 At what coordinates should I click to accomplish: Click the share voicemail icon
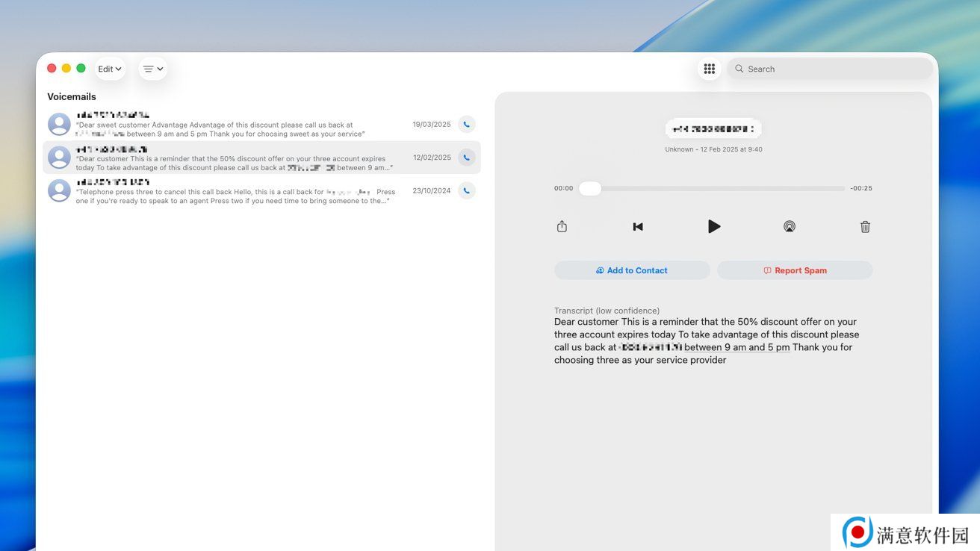(562, 227)
